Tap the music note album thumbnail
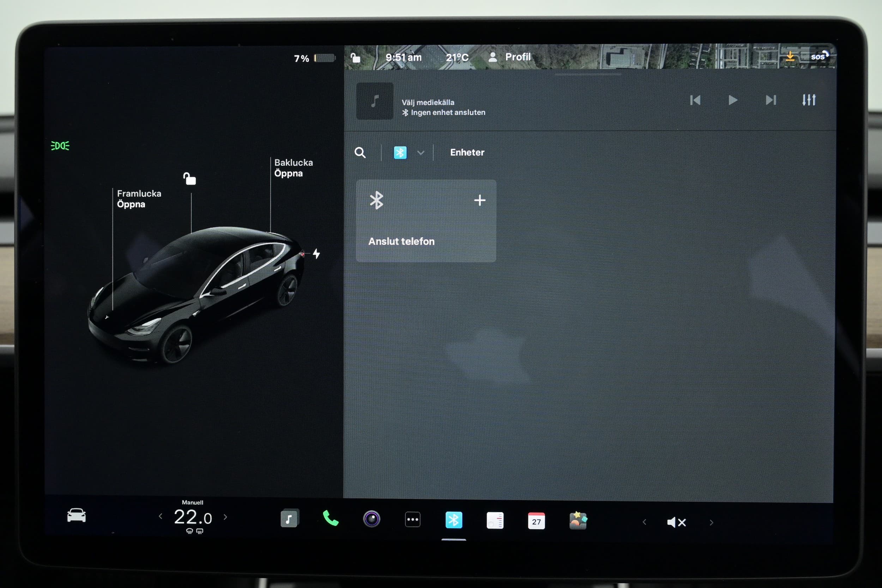This screenshot has height=588, width=882. point(375,101)
